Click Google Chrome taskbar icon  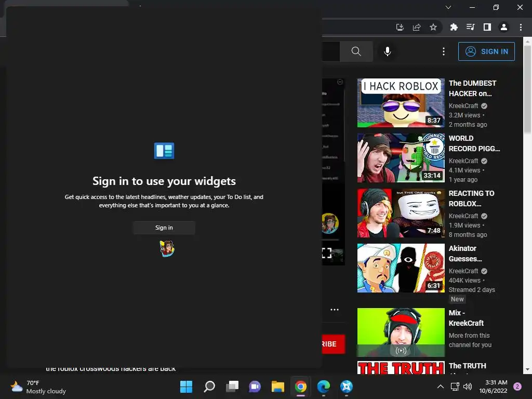click(x=301, y=387)
